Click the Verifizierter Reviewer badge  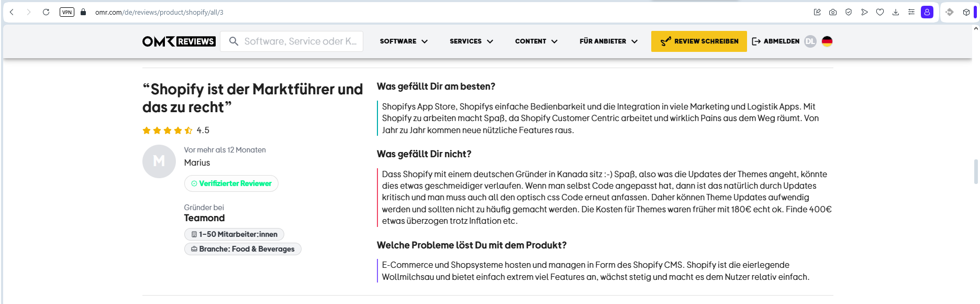click(231, 183)
